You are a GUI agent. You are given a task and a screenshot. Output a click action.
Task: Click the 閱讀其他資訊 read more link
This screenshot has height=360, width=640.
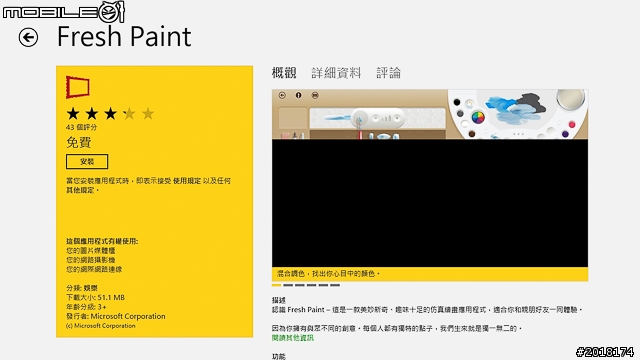pyautogui.click(x=293, y=338)
